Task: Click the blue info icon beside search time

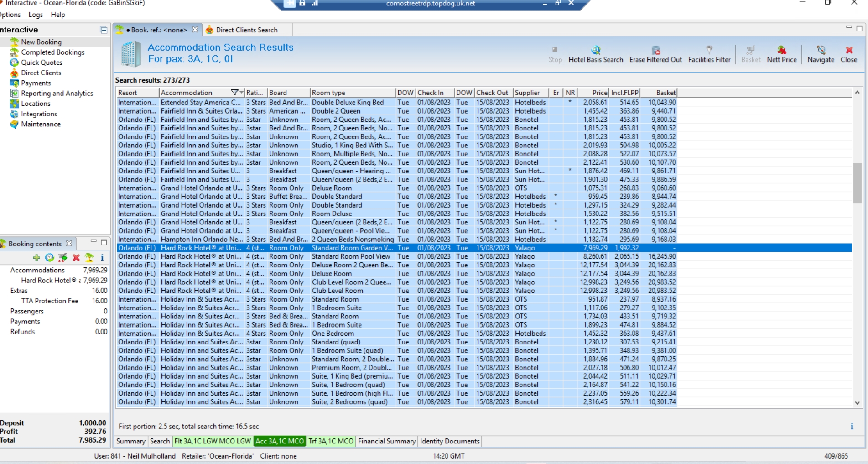Action: (x=852, y=427)
